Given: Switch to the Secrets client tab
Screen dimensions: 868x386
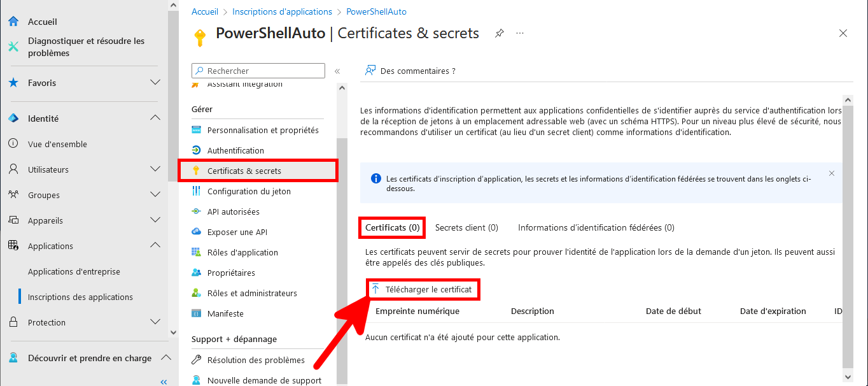Looking at the screenshot, I should [x=466, y=227].
